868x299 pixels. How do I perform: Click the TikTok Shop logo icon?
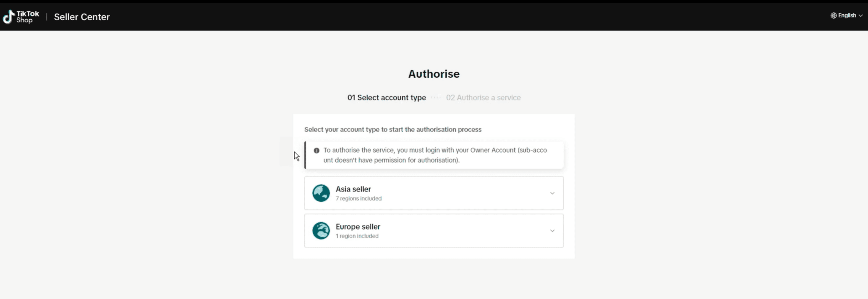8,16
